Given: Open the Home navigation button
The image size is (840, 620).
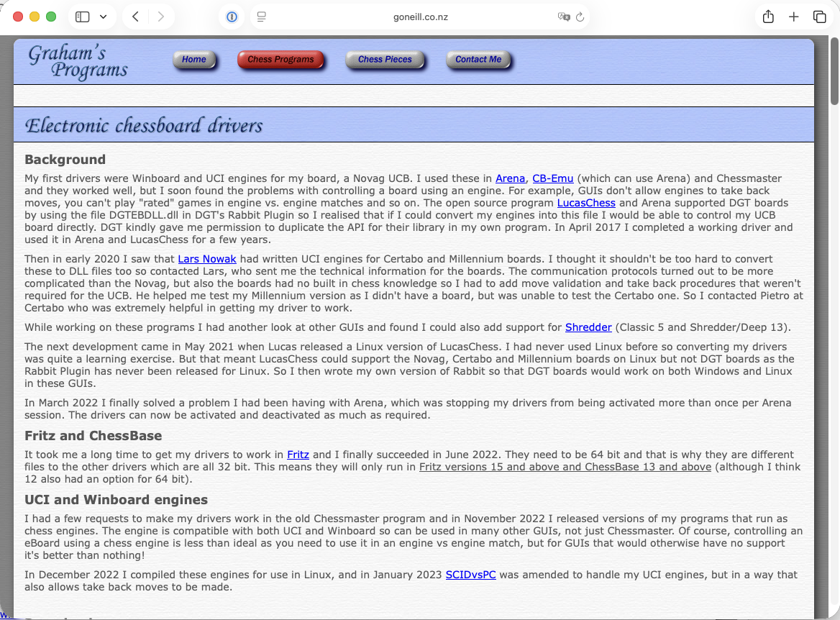Looking at the screenshot, I should point(194,60).
